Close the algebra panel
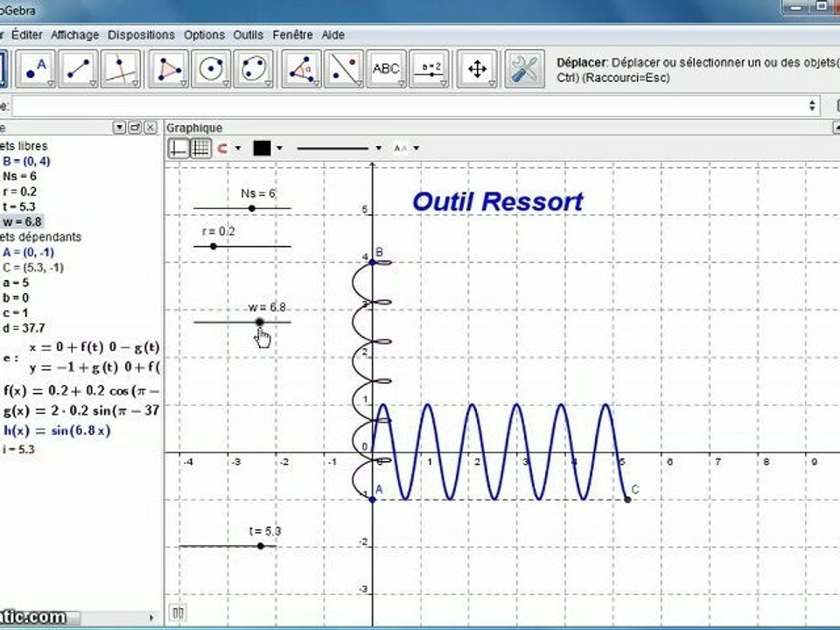Viewport: 840px width, 630px height. 151,128
